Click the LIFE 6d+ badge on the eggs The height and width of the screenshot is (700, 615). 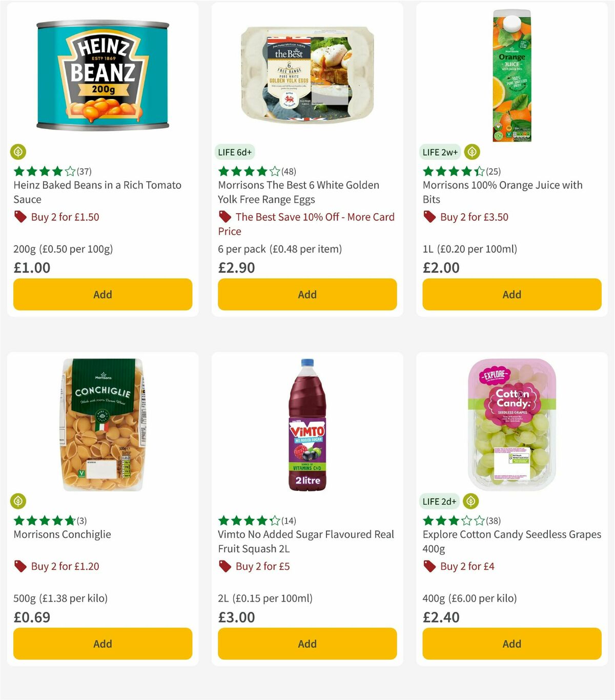(x=235, y=152)
